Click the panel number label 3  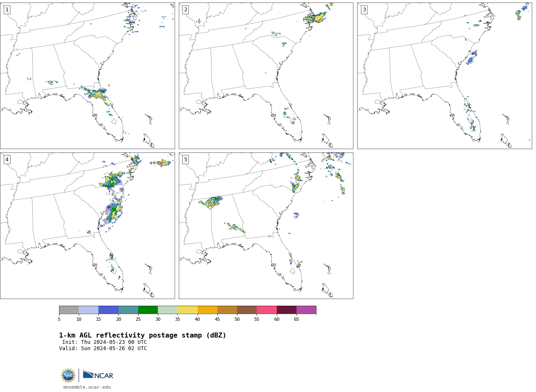tap(364, 10)
